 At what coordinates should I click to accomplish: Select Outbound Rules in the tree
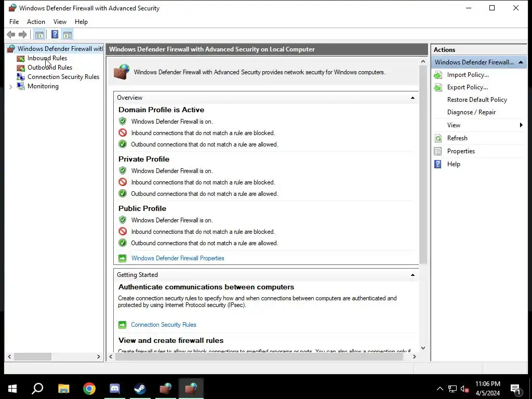click(50, 68)
